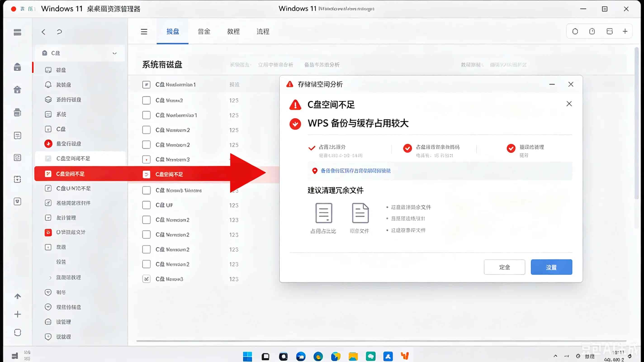Image resolution: width=644 pixels, height=362 pixels.
Task: Click the horizontal scrollbar under file list
Action: (x=381, y=341)
